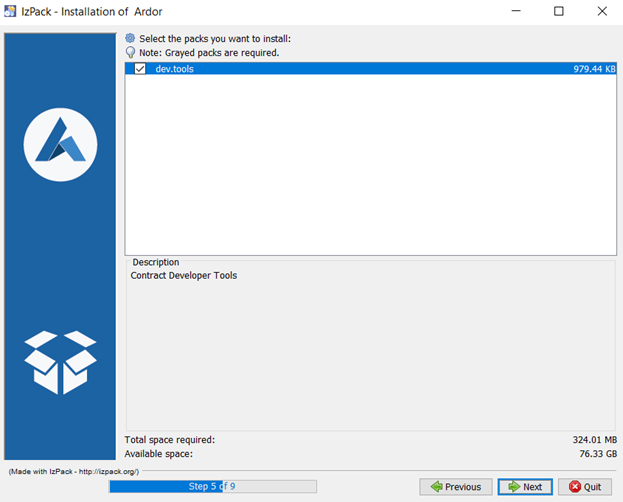623x502 pixels.
Task: Click the Contract Developer Tools description text
Action: coord(184,275)
